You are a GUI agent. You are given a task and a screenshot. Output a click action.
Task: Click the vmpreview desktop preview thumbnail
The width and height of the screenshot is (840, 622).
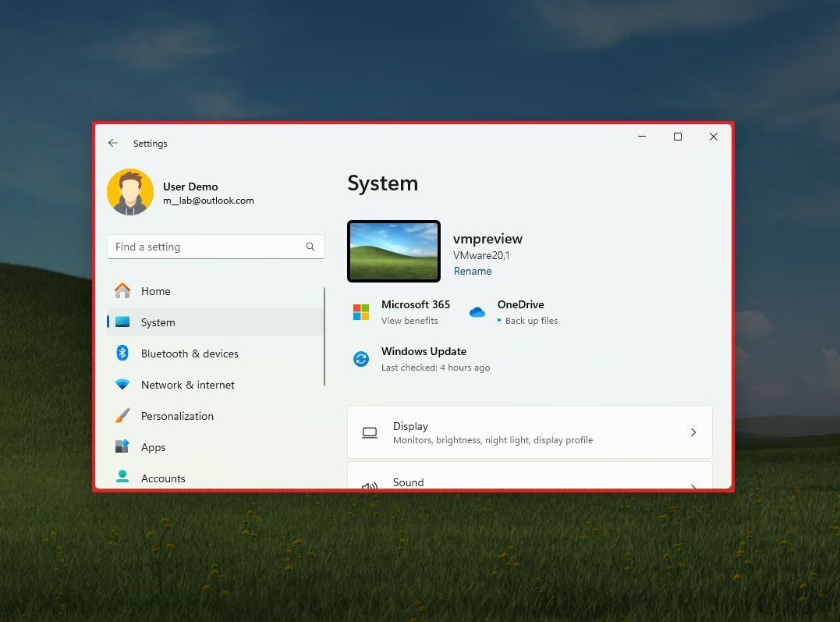[393, 251]
